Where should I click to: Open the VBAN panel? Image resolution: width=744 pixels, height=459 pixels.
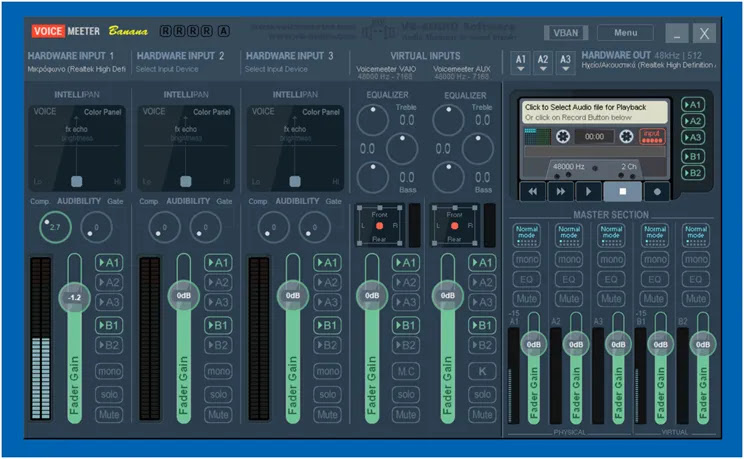pyautogui.click(x=566, y=33)
